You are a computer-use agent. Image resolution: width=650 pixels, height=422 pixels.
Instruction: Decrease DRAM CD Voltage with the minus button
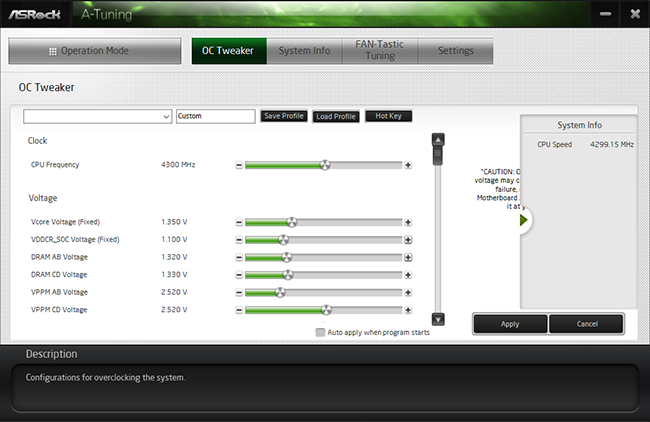click(239, 275)
